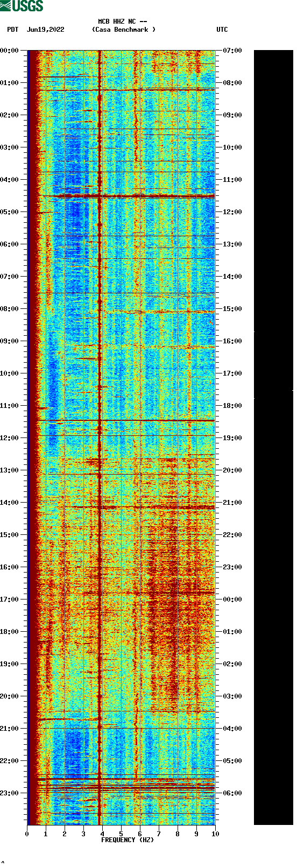The width and height of the screenshot is (297, 868).
Task: Click the 20:00 PDT time label
Action: click(9, 696)
